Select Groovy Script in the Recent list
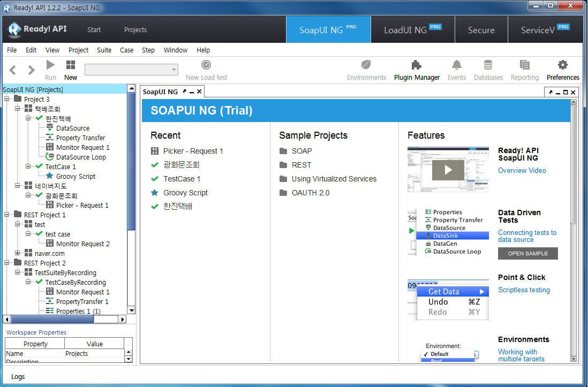 click(185, 193)
